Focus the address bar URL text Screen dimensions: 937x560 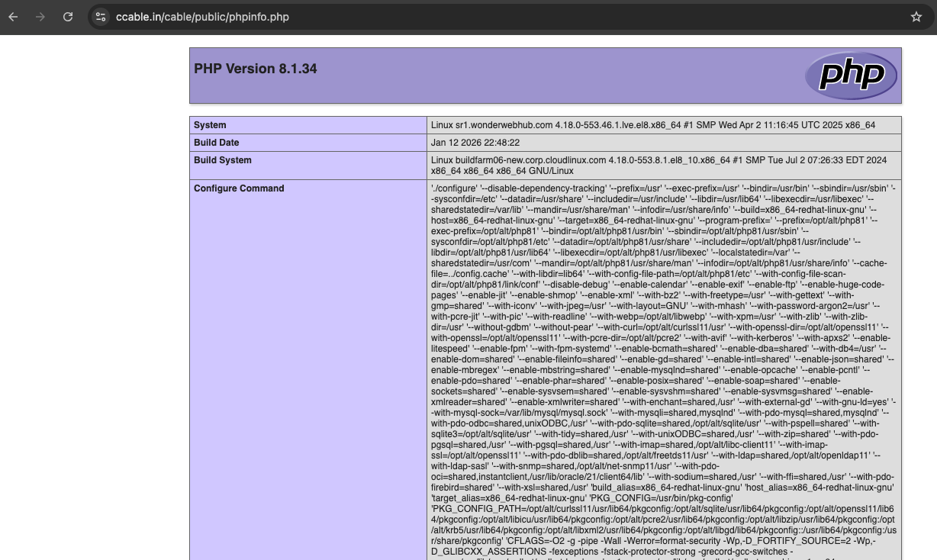coord(202,17)
